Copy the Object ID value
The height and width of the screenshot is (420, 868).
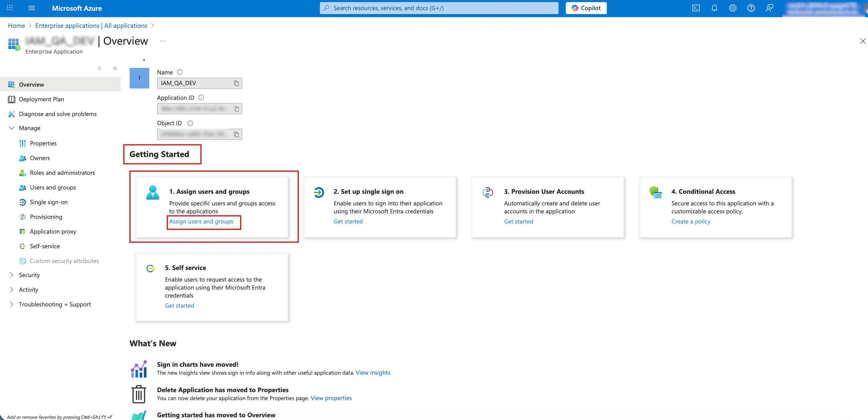pyautogui.click(x=236, y=134)
